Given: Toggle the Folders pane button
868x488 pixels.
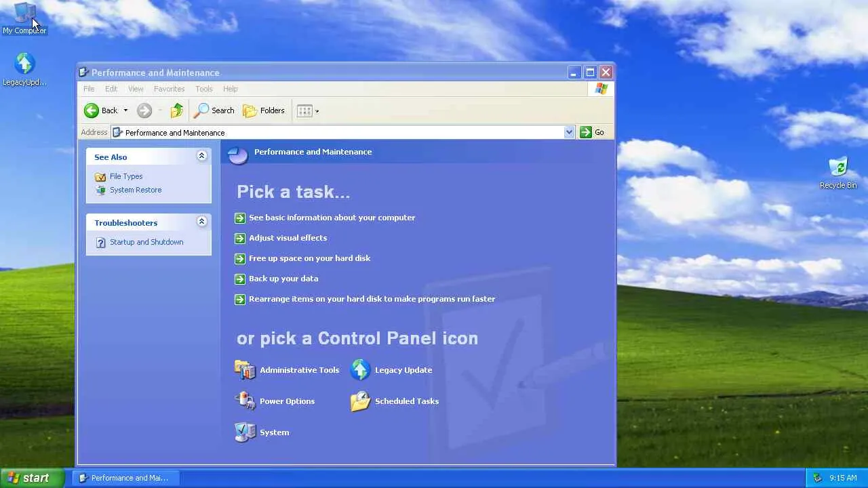Looking at the screenshot, I should [264, 110].
